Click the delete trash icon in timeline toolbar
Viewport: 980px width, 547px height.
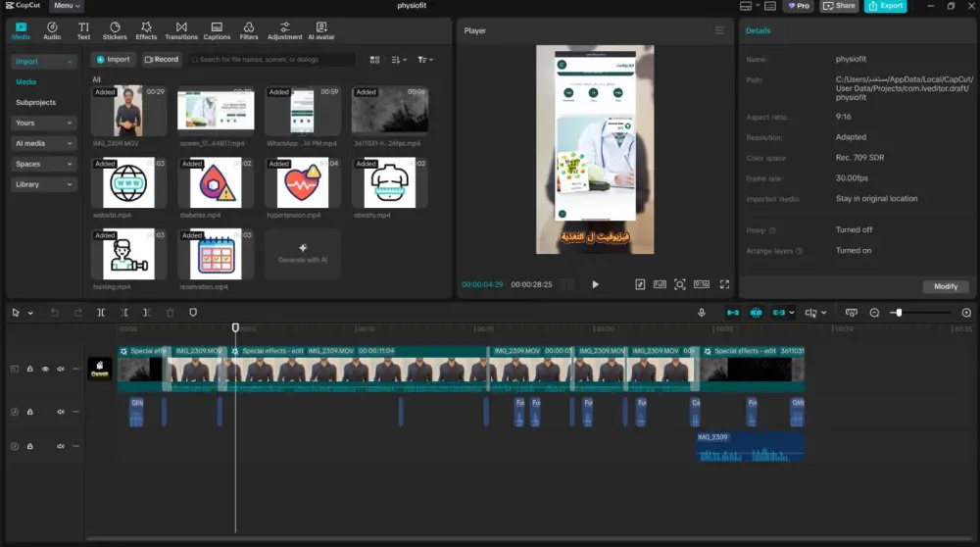tap(170, 313)
